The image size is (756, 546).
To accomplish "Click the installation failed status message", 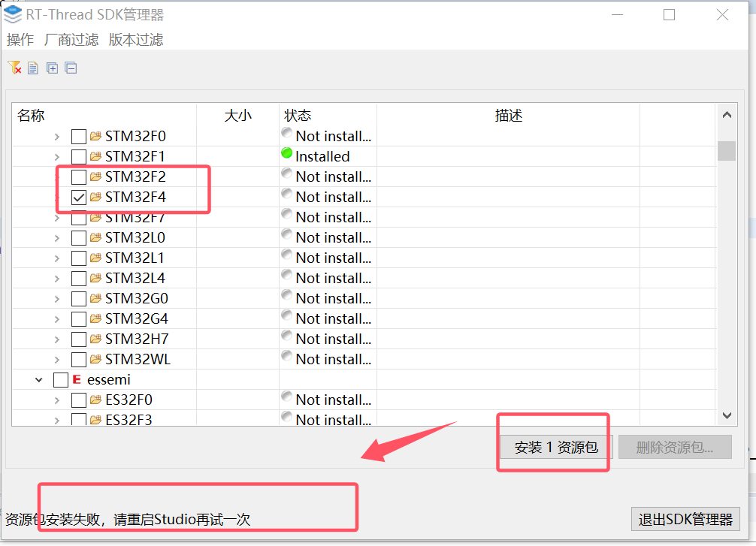I will point(128,520).
